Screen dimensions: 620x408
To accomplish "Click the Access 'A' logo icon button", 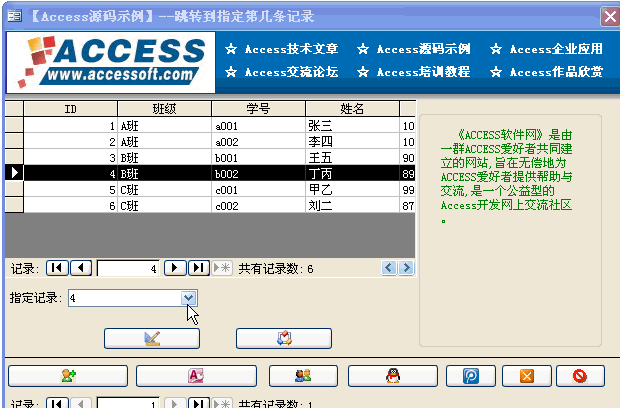I will [196, 376].
